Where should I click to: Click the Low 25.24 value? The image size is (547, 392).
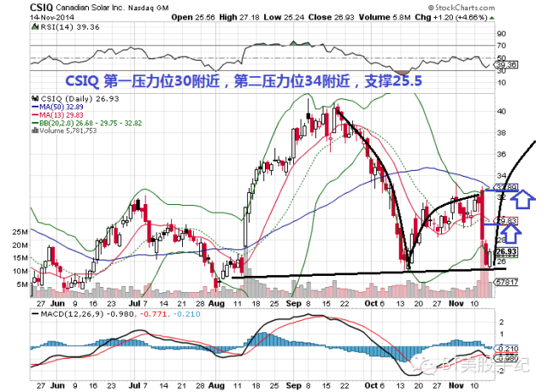coord(284,17)
